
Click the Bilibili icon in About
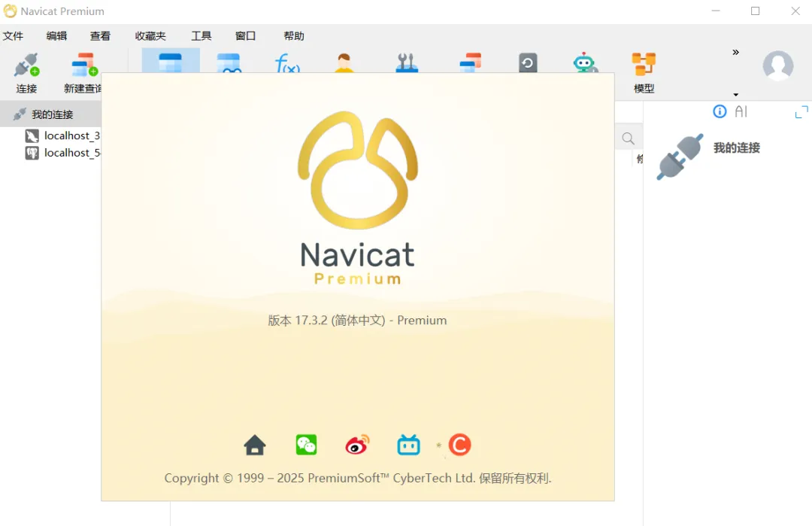(408, 445)
